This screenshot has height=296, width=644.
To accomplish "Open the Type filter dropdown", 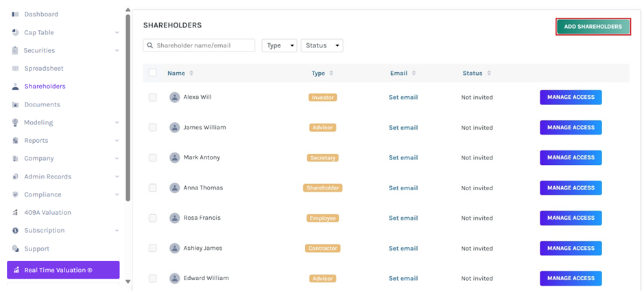I will tap(279, 46).
